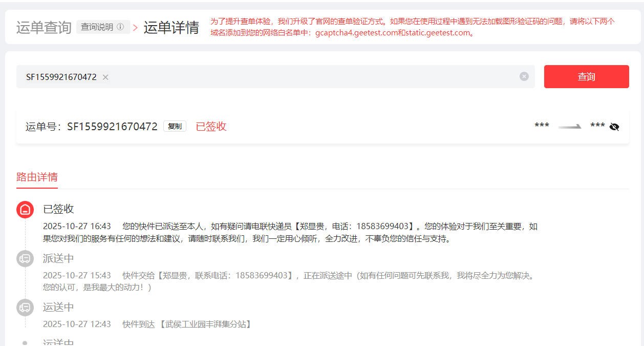Copy the waybill number with 复制 button
This screenshot has height=346, width=644.
coord(175,126)
